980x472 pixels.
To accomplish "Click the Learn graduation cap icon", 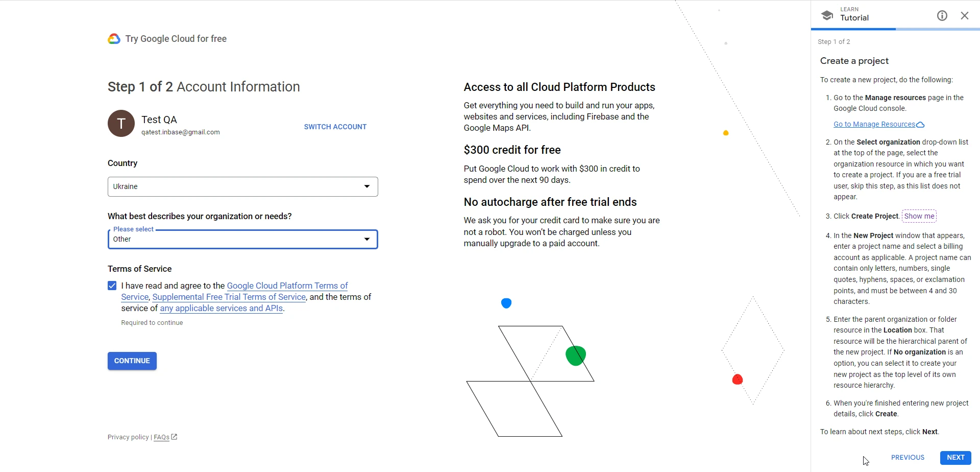I will pyautogui.click(x=827, y=15).
